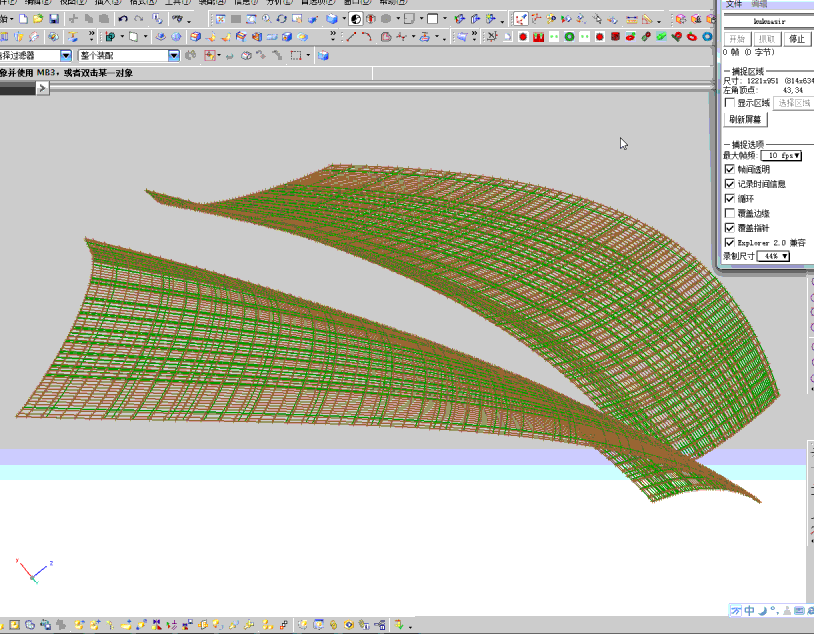Screen dimensions: 814x634
Task: Expand the white background square dropdown arrow
Action: pyautogui.click(x=445, y=19)
